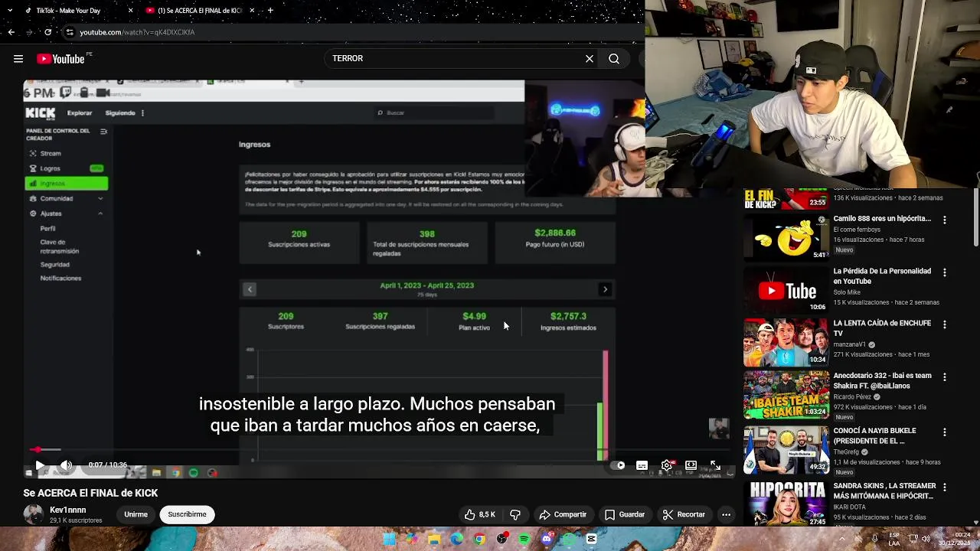This screenshot has width=980, height=551.
Task: Open system volume control in tray
Action: tap(926, 539)
